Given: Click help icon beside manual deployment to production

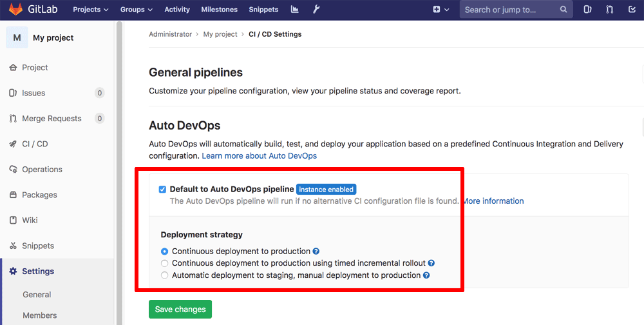Looking at the screenshot, I should (x=426, y=275).
